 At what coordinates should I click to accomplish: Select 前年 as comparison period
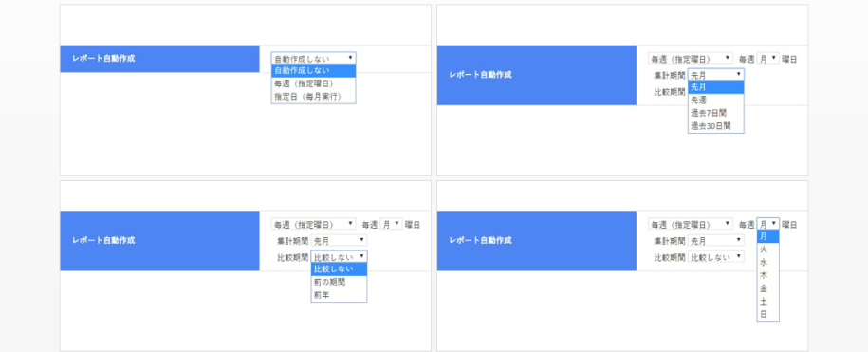point(339,296)
